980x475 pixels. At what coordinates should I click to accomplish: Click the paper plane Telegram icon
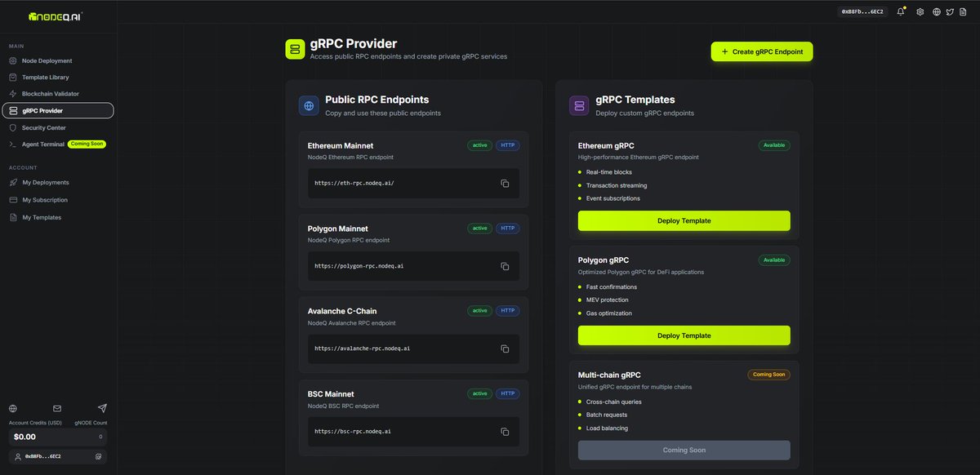[102, 408]
